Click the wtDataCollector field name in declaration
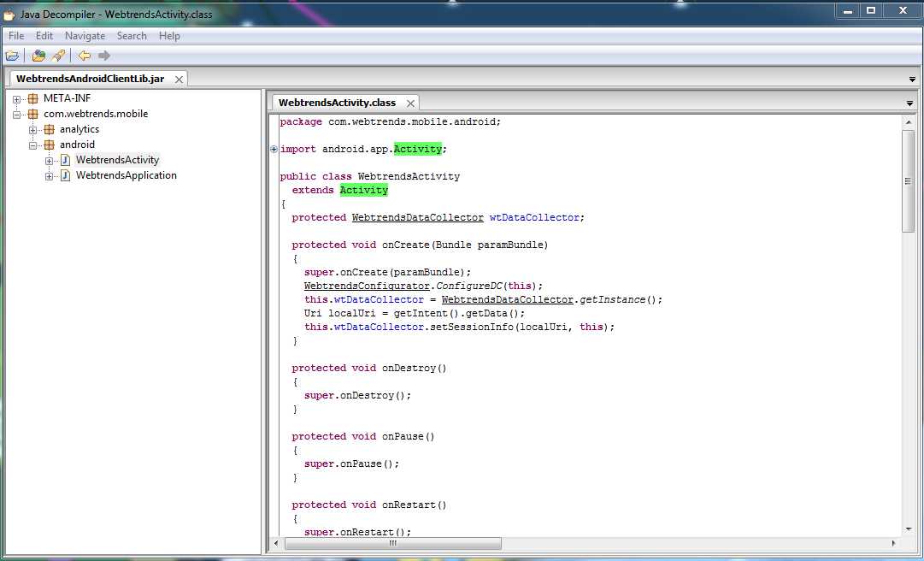 pos(534,217)
